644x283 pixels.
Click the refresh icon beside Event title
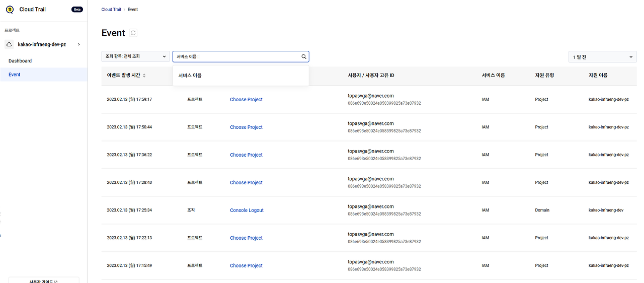133,33
